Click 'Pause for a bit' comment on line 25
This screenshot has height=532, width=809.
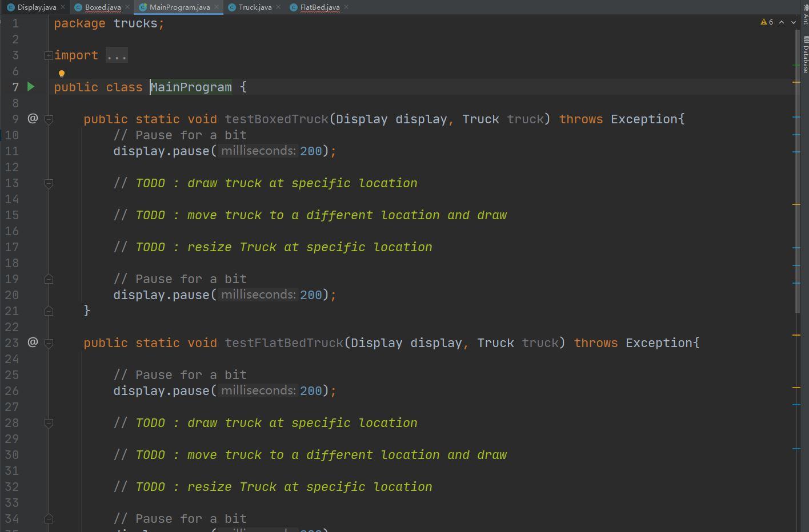click(x=180, y=374)
